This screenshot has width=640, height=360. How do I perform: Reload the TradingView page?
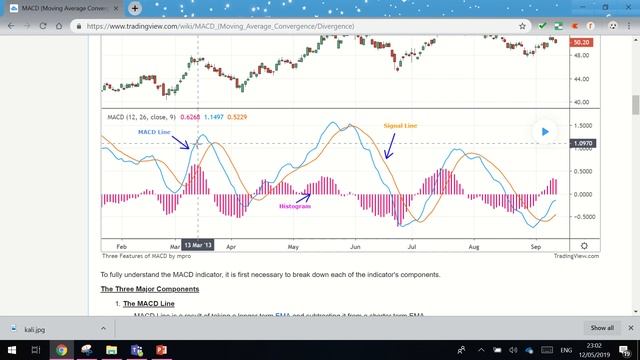(x=43, y=26)
